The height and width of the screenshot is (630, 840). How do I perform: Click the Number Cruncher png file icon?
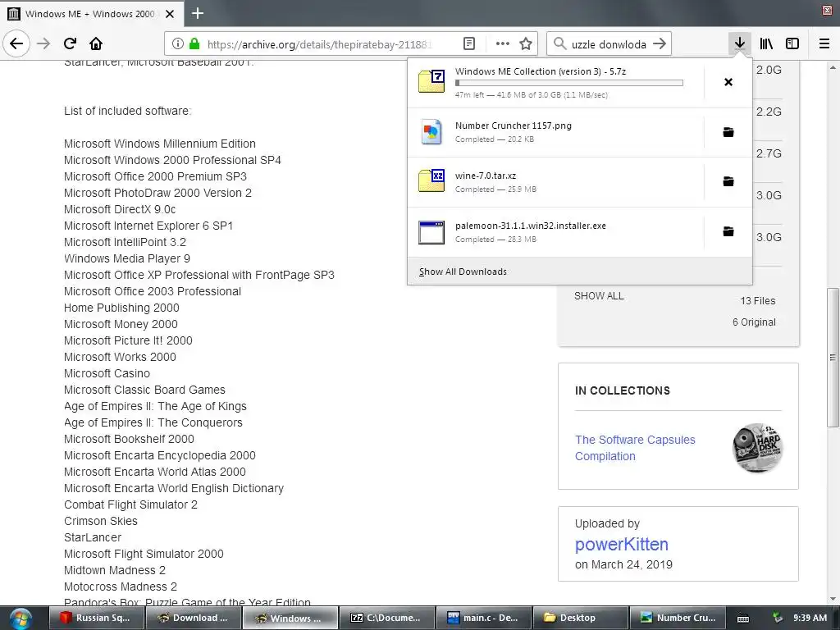431,132
